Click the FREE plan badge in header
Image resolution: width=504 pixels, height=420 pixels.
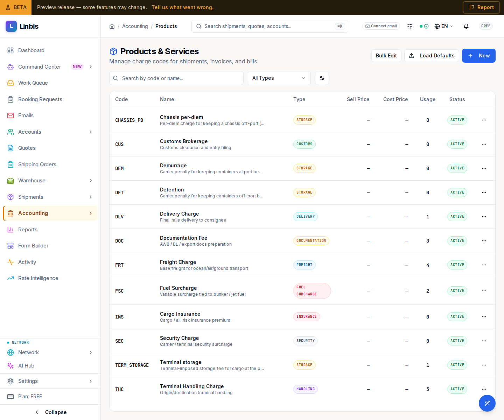486,26
